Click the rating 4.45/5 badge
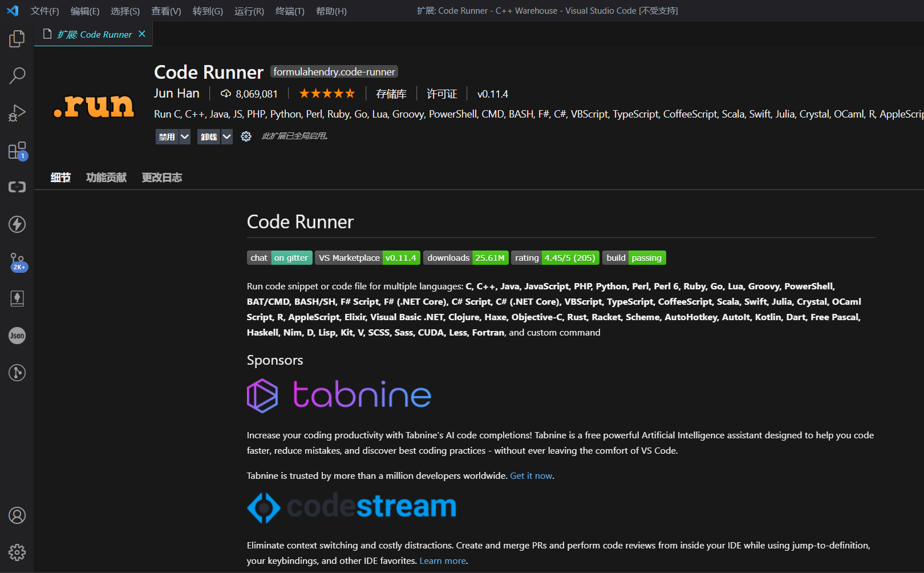The height and width of the screenshot is (573, 924). click(555, 258)
